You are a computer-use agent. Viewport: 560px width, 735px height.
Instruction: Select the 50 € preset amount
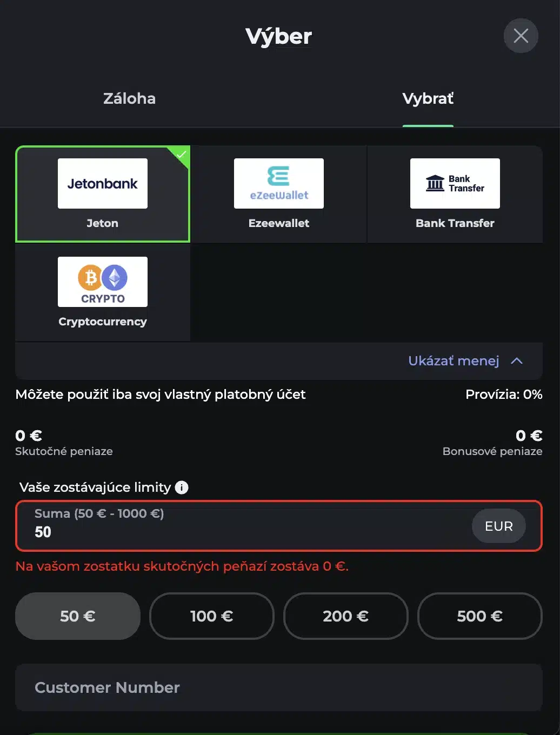(78, 616)
